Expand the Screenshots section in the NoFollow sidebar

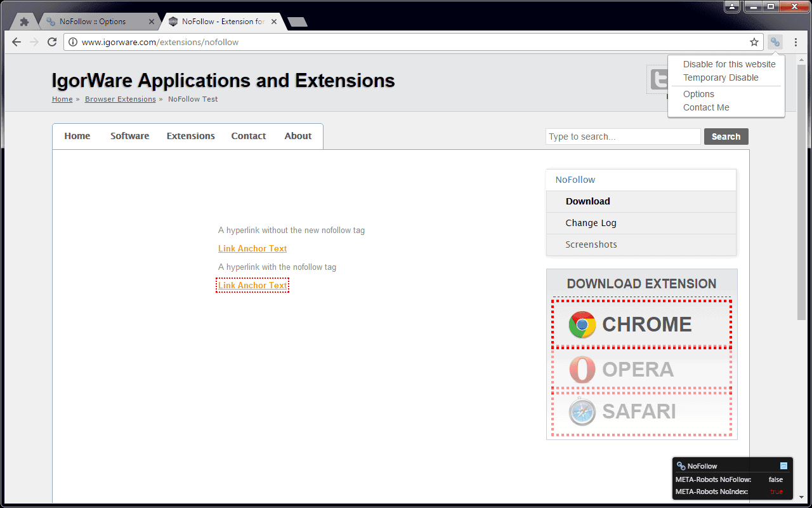(x=591, y=244)
